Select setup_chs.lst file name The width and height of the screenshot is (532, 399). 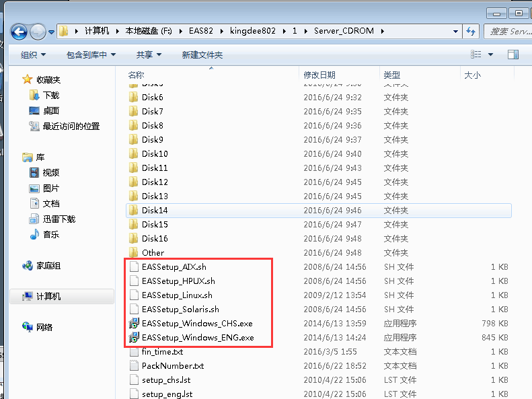pyautogui.click(x=166, y=380)
